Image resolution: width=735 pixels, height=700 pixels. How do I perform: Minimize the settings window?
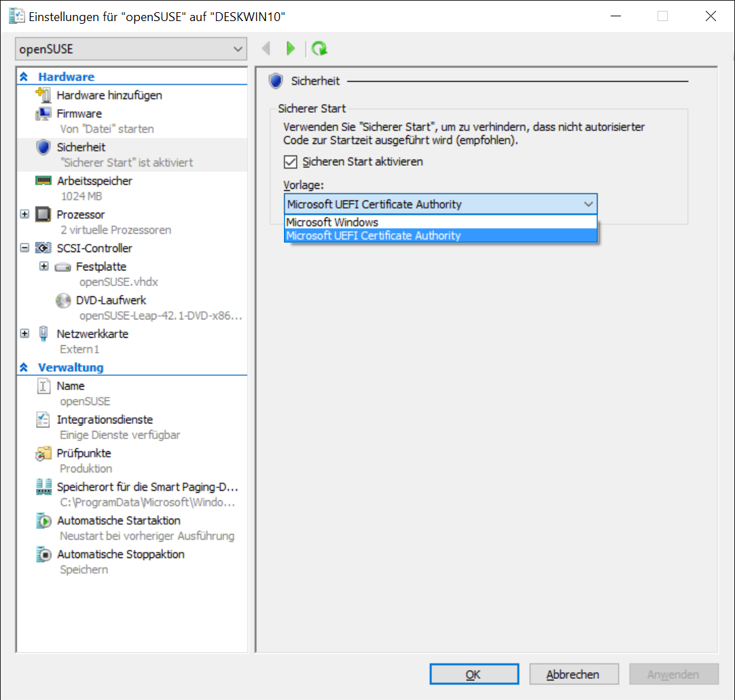point(615,16)
